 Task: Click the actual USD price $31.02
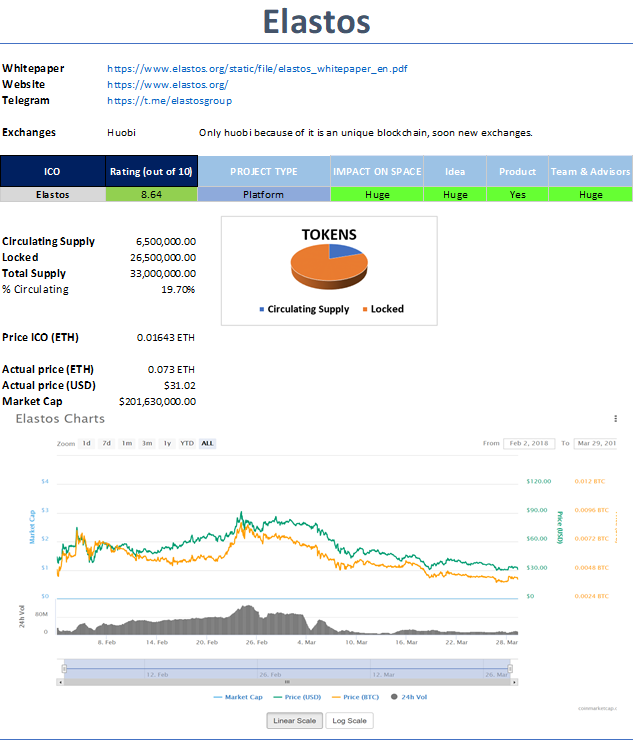[180, 386]
